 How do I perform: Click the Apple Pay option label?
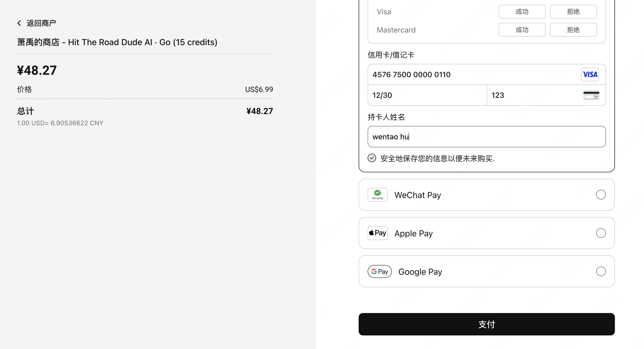(413, 233)
